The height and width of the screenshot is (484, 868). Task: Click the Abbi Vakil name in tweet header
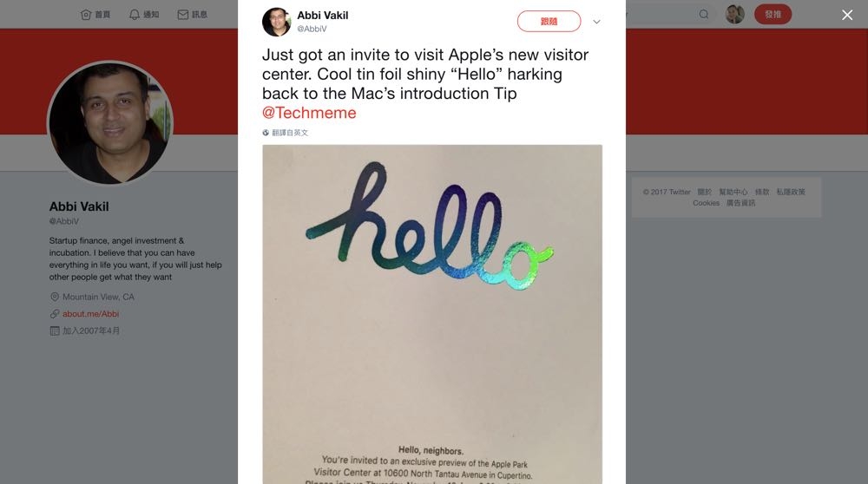323,16
